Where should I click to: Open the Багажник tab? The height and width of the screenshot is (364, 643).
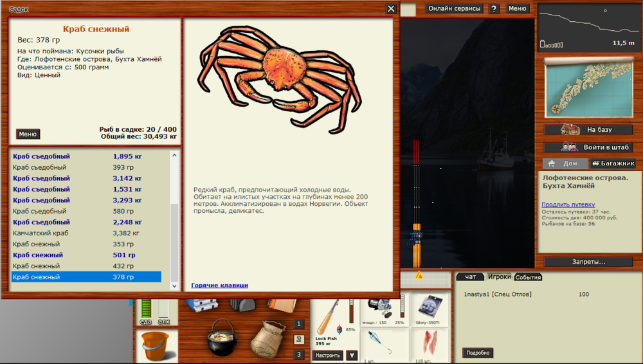point(613,163)
